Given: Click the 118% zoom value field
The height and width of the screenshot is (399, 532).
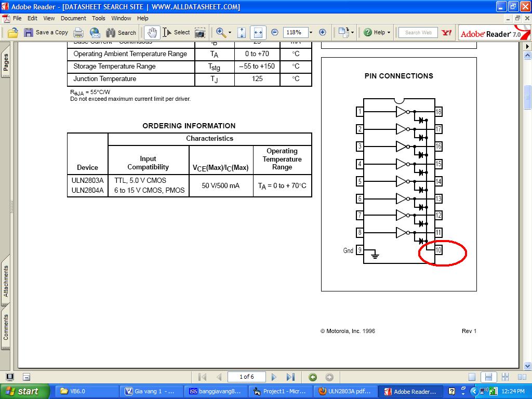Looking at the screenshot, I should point(295,33).
